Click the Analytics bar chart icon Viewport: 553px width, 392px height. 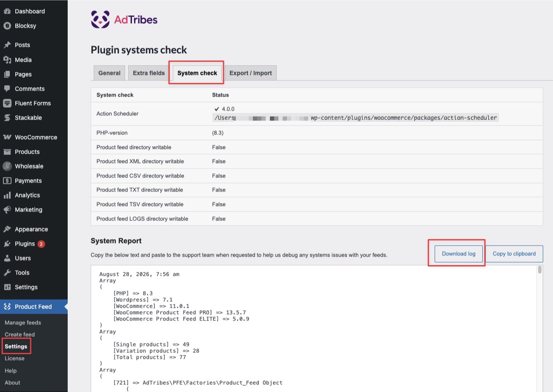7,195
